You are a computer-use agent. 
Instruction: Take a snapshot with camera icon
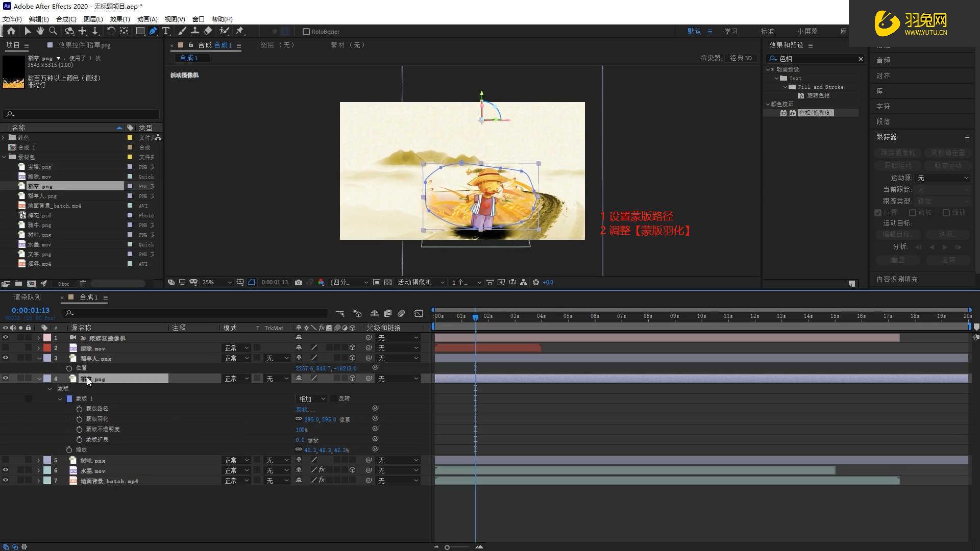pyautogui.click(x=299, y=282)
